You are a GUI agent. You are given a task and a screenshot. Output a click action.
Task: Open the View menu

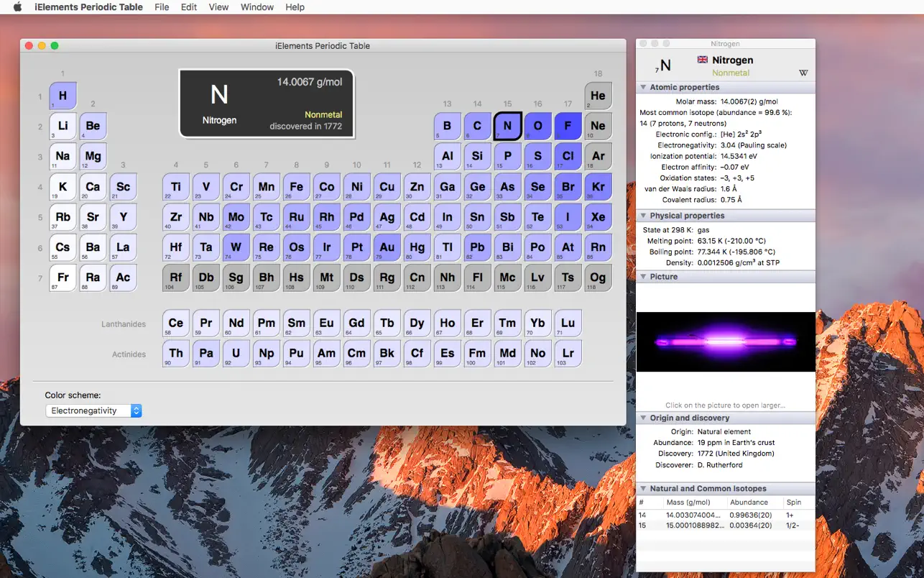point(218,7)
